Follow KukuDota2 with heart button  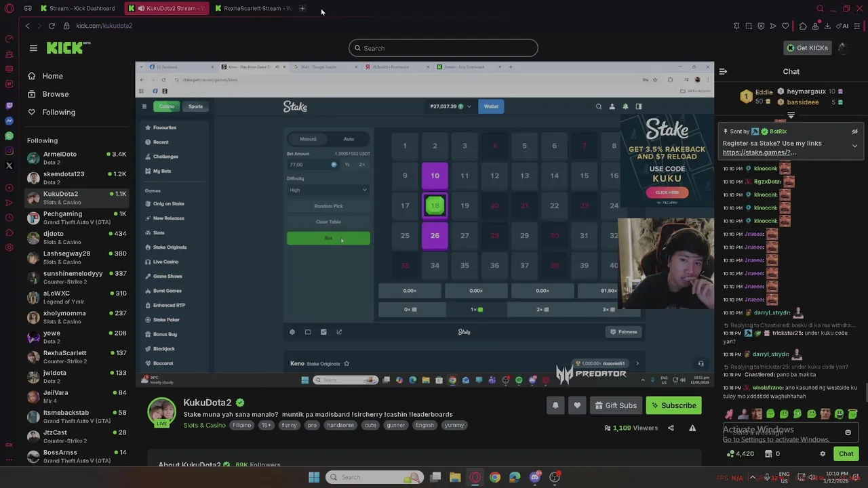click(x=577, y=405)
